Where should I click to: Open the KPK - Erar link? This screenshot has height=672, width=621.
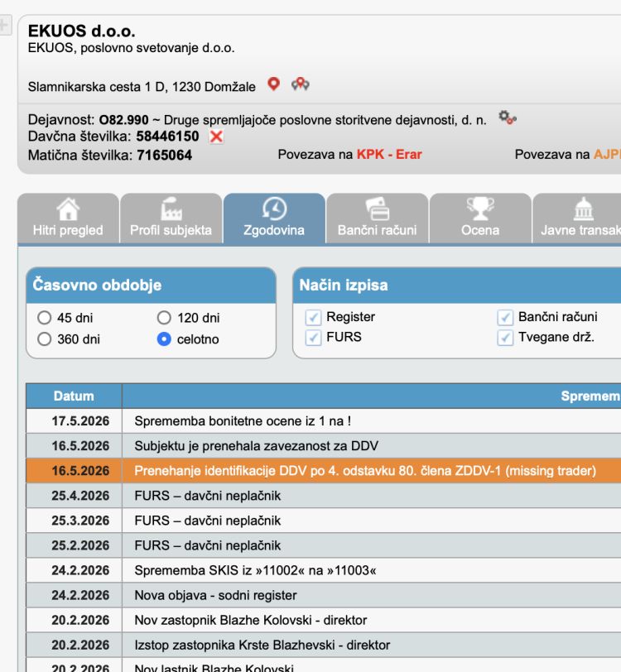click(x=389, y=154)
